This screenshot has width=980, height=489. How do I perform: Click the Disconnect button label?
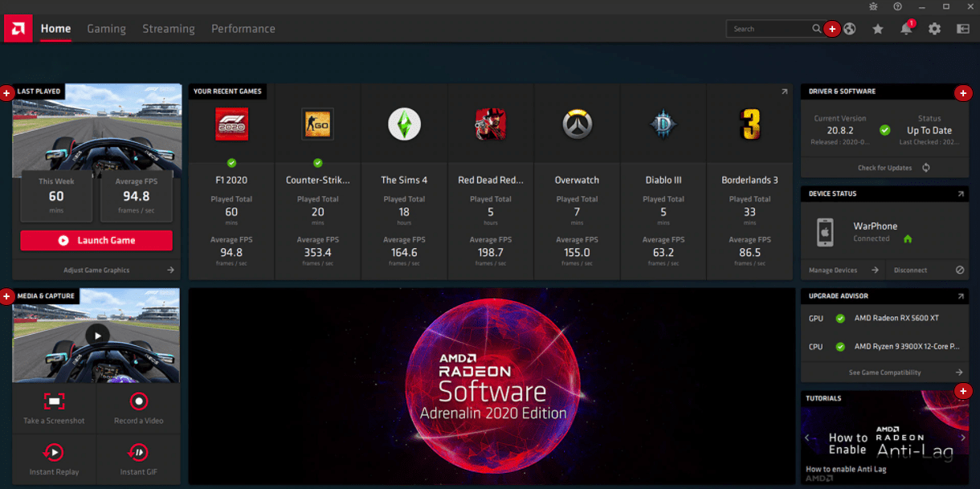pyautogui.click(x=911, y=271)
